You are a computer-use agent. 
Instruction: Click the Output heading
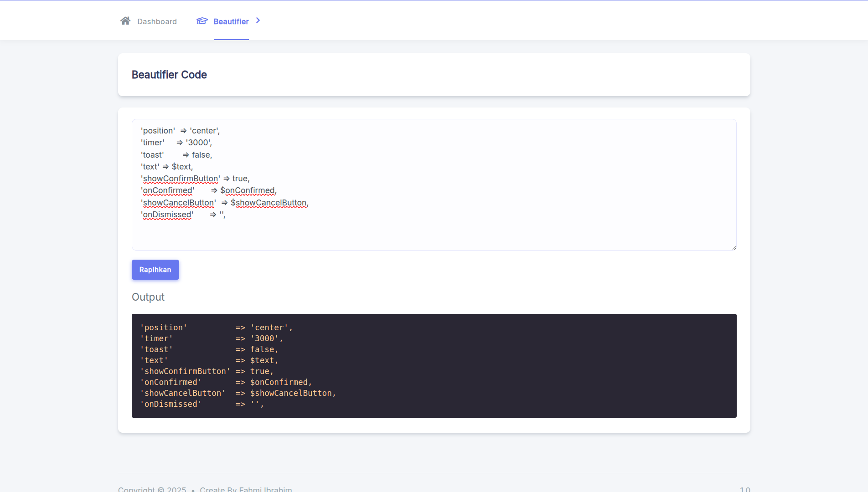[148, 297]
